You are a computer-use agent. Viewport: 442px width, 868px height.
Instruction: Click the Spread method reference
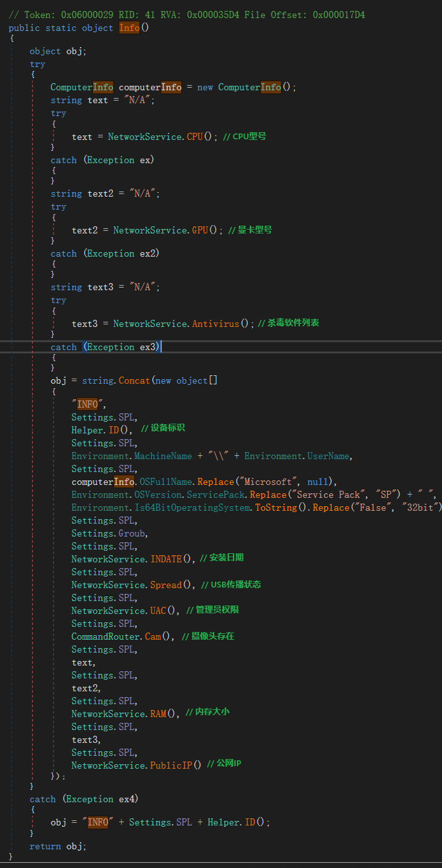pyautogui.click(x=166, y=585)
